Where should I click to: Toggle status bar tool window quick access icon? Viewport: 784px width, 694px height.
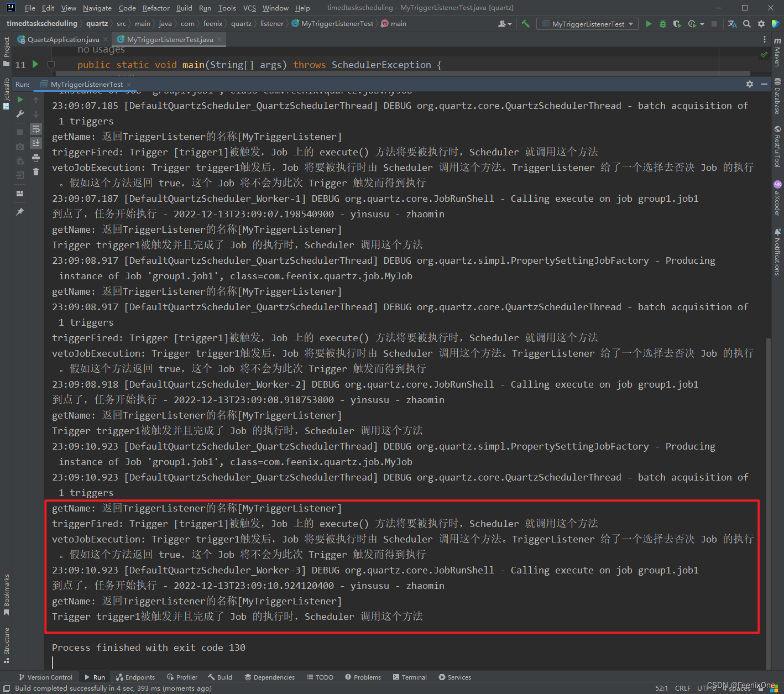click(7, 688)
